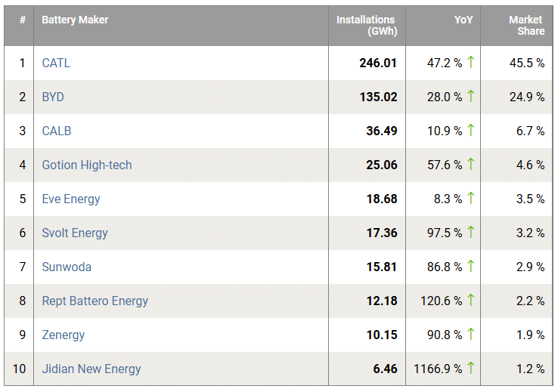Click the YoY column header

click(463, 20)
